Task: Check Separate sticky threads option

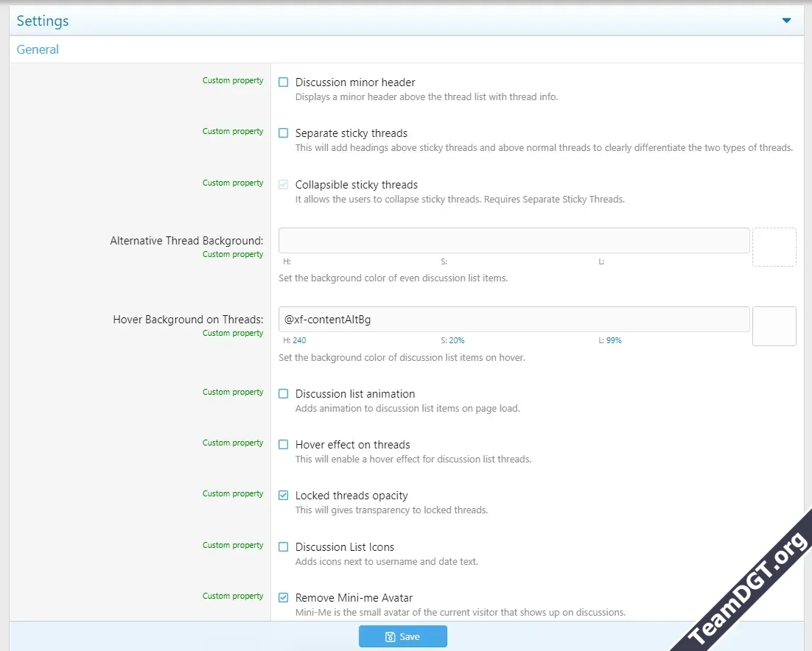Action: (x=284, y=133)
